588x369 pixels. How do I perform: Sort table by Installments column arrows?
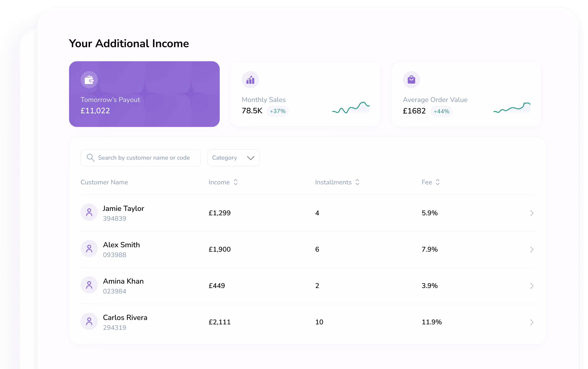click(357, 182)
